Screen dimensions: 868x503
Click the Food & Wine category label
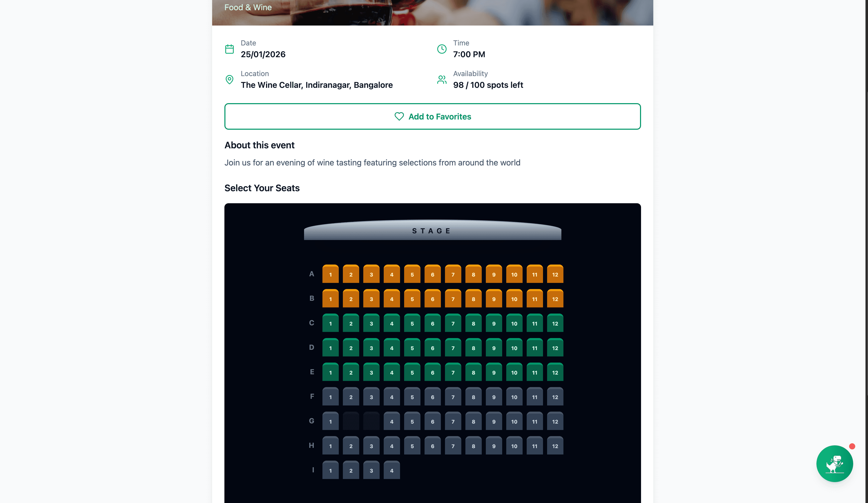(x=248, y=7)
